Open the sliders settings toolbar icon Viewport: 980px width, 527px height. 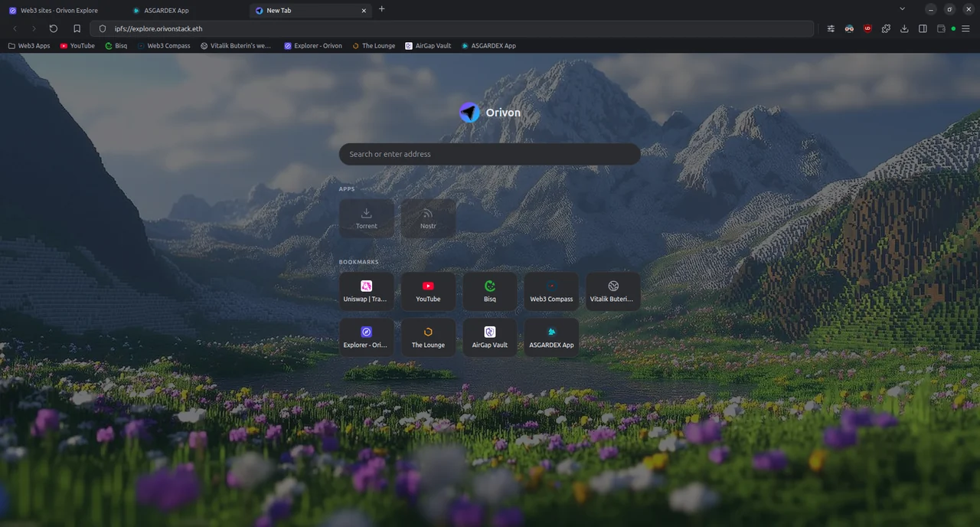click(x=831, y=28)
